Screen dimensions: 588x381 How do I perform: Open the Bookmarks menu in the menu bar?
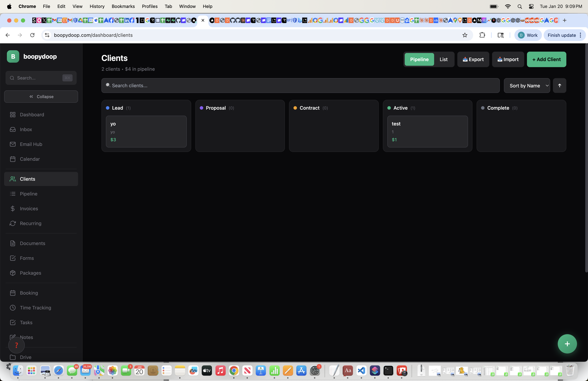(x=123, y=6)
